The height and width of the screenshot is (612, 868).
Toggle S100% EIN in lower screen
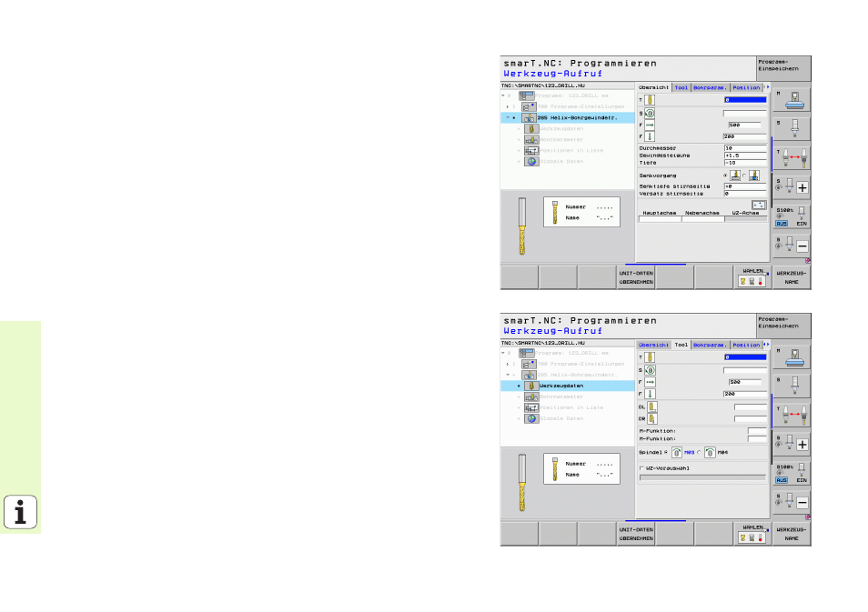tap(802, 480)
